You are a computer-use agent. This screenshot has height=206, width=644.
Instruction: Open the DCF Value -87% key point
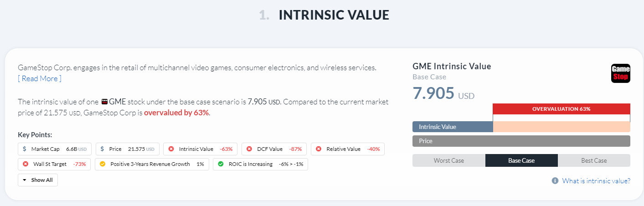274,149
